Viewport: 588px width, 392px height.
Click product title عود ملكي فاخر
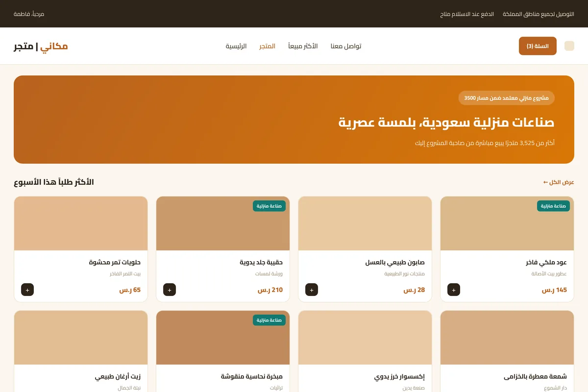point(546,263)
